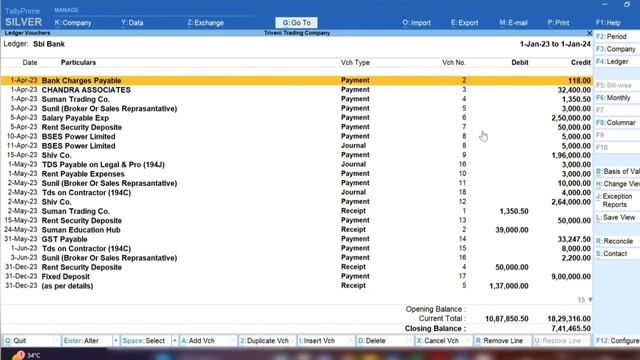Select Shiv Co. 2,64,000.00 payment row
Viewport: 640px width, 360px height.
[296, 202]
